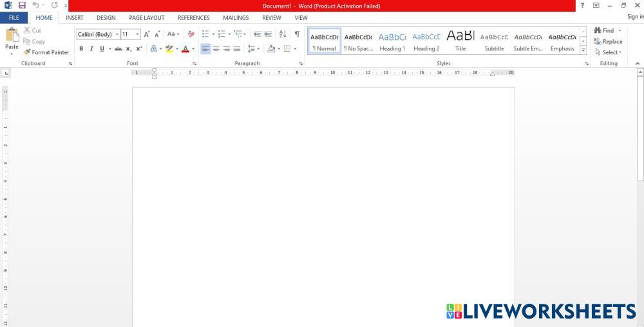The height and width of the screenshot is (327, 644).
Task: Click the Center alignment icon
Action: (216, 48)
